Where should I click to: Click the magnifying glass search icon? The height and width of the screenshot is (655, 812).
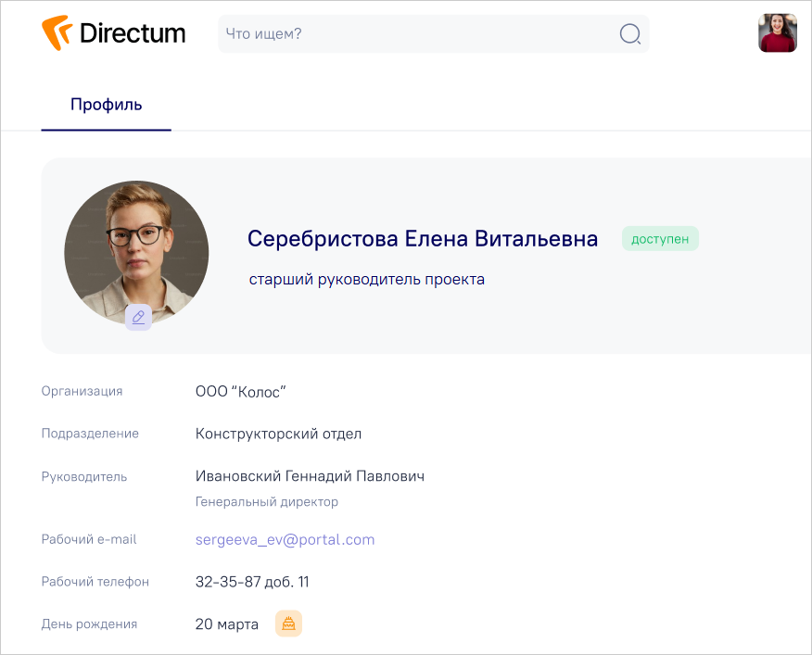(x=629, y=34)
